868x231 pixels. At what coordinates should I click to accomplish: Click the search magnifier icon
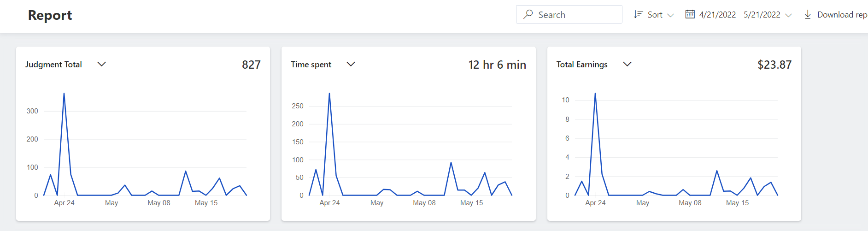tap(528, 15)
